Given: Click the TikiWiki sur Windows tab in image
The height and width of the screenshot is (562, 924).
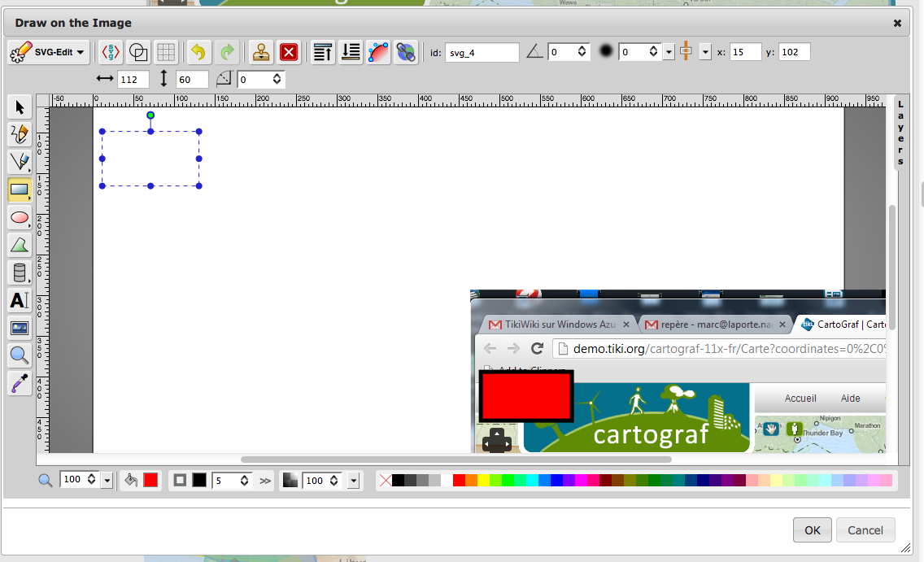Looking at the screenshot, I should click(x=560, y=325).
